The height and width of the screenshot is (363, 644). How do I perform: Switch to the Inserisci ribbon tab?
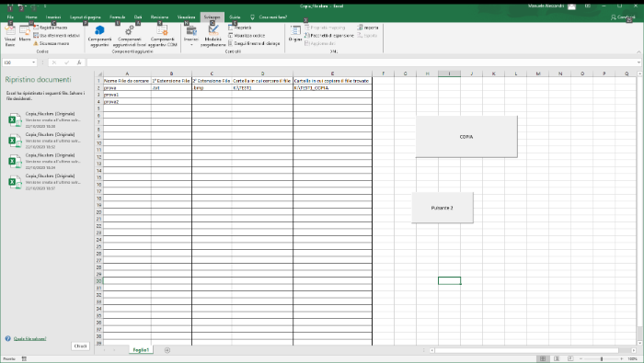coord(53,17)
